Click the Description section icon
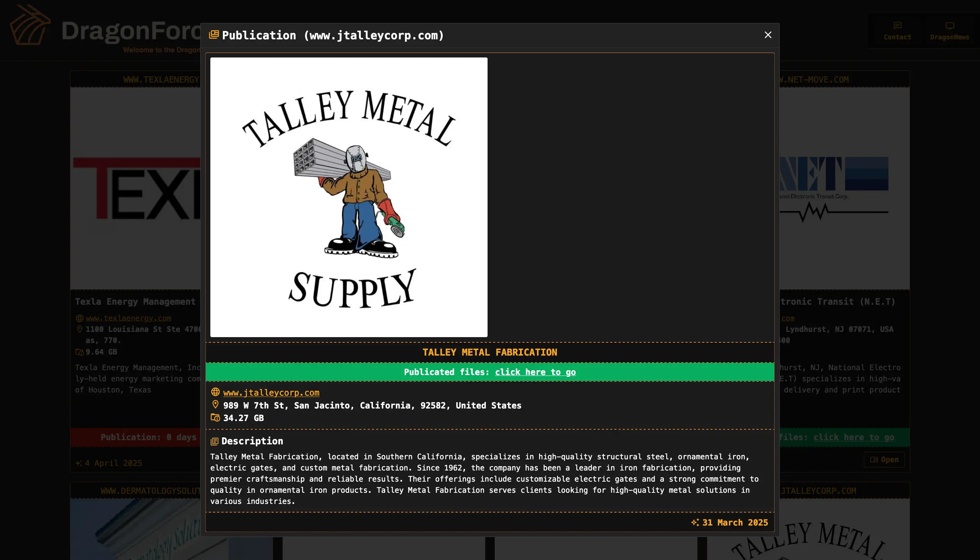This screenshot has width=980, height=560. pyautogui.click(x=215, y=442)
